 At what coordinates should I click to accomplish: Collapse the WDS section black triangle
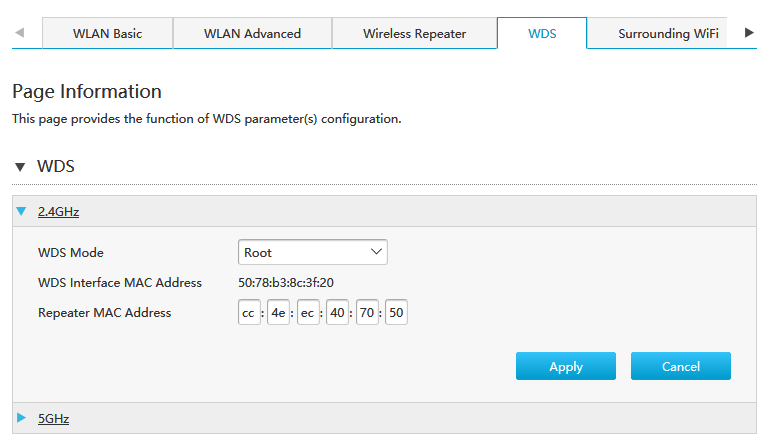20,167
